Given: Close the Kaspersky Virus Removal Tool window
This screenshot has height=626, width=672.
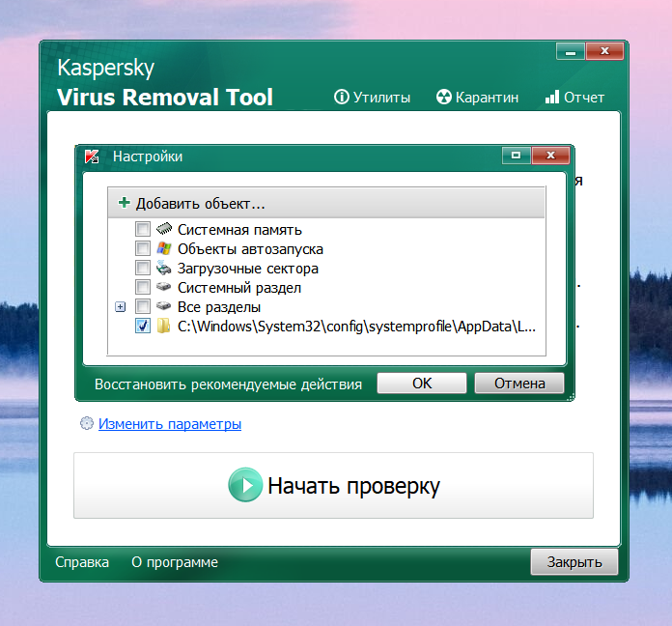Looking at the screenshot, I should (604, 51).
